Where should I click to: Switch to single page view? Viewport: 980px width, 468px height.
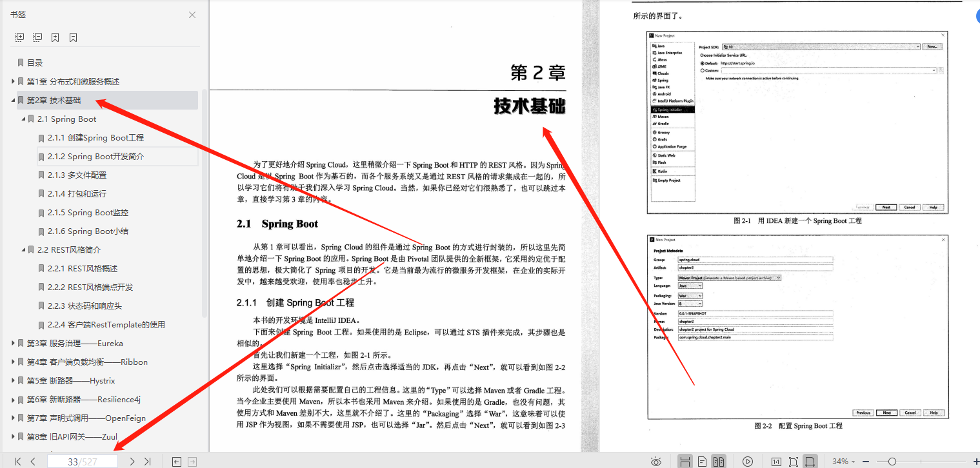(x=702, y=462)
